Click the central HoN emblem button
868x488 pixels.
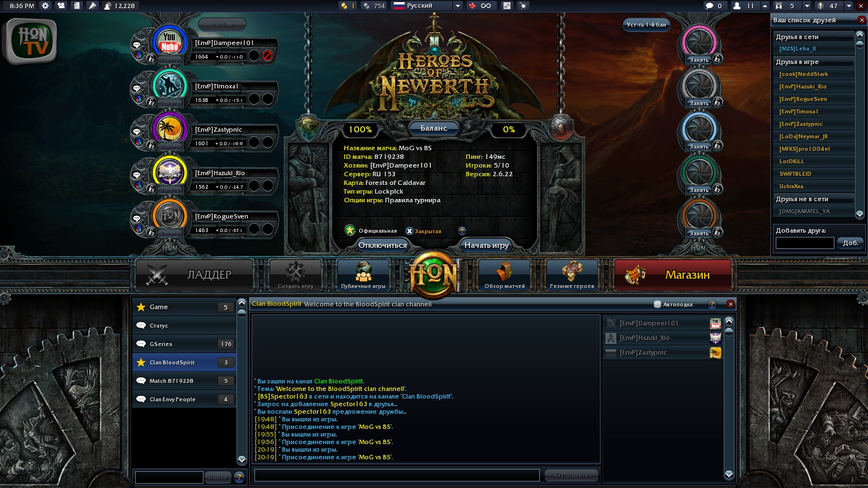[x=433, y=275]
